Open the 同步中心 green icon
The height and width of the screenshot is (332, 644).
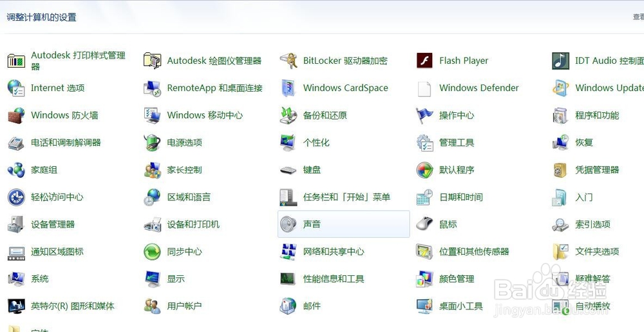pyautogui.click(x=153, y=251)
